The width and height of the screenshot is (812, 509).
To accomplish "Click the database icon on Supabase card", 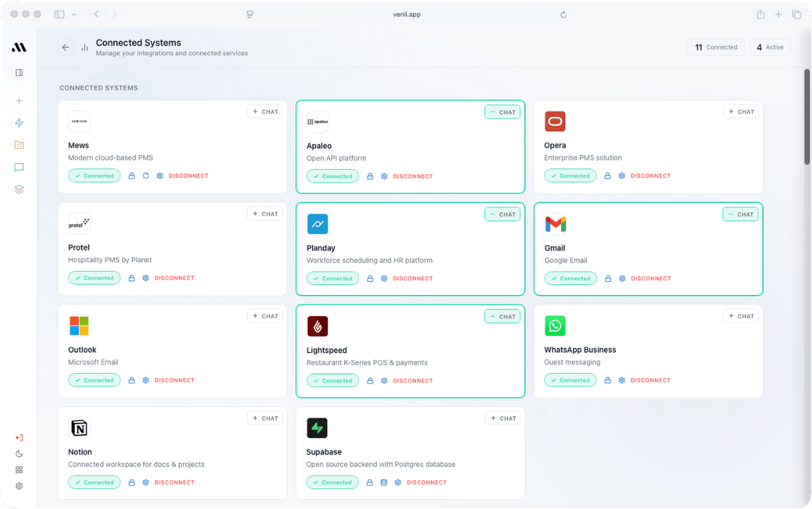I will (383, 482).
